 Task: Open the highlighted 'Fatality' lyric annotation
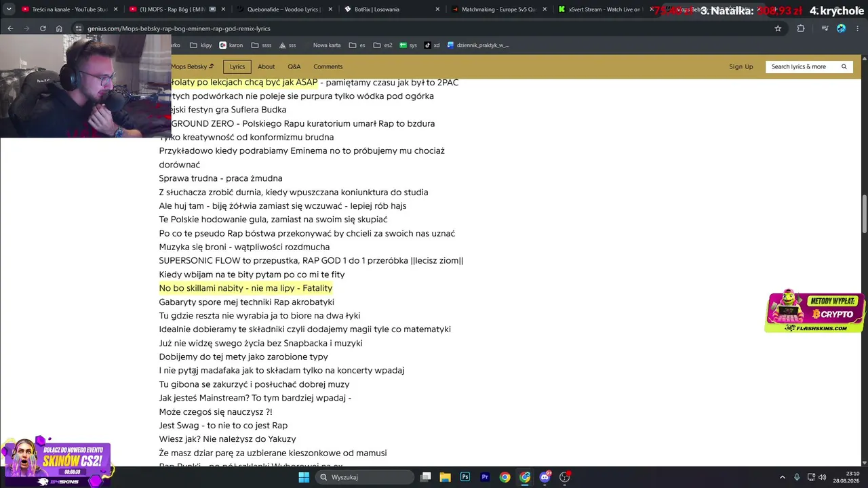pos(245,288)
